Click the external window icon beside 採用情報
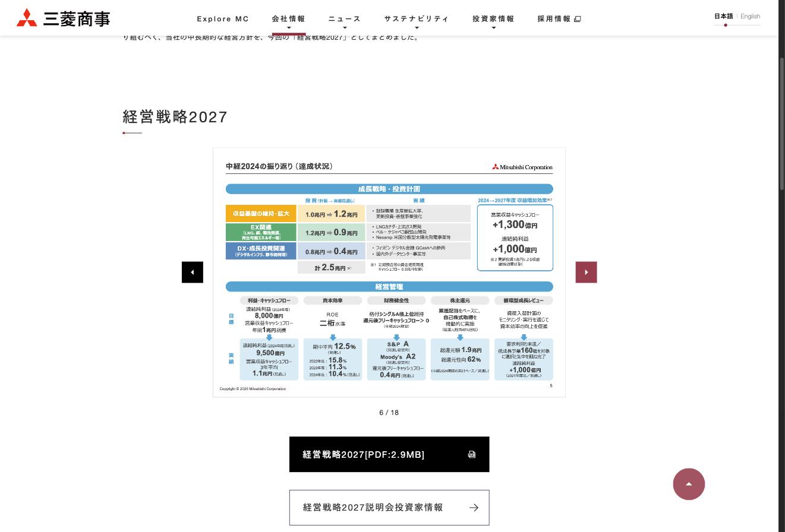Screen dimensions: 785x532 pyautogui.click(x=578, y=19)
